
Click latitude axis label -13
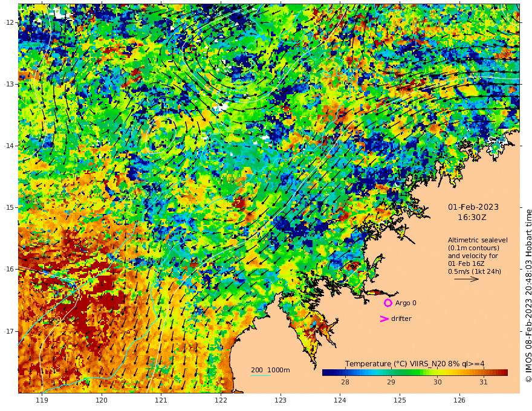click(9, 84)
